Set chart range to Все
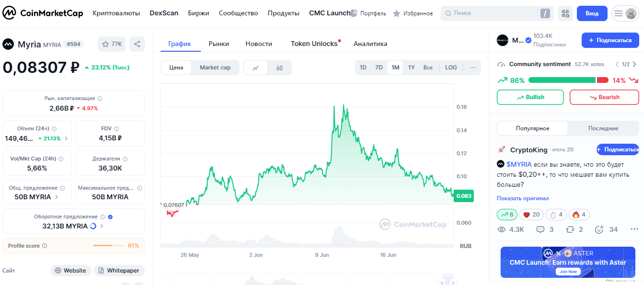 (428, 68)
